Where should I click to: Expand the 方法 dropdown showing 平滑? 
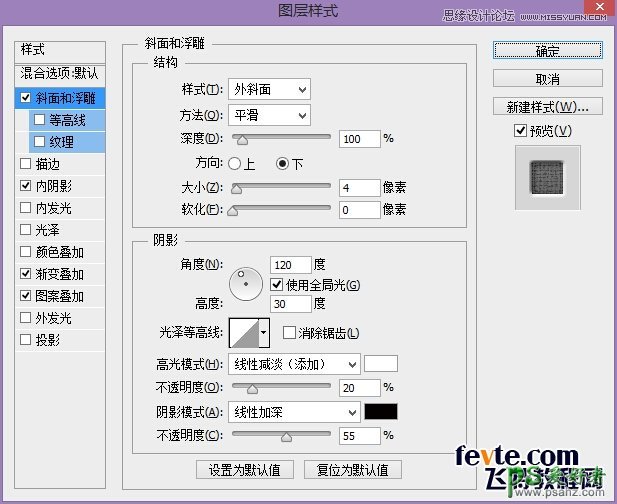tap(269, 115)
